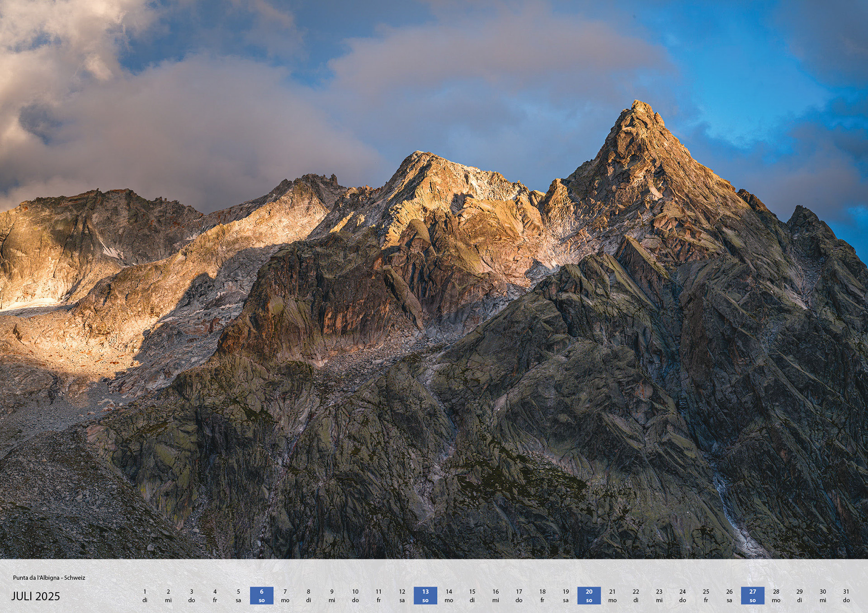This screenshot has width=868, height=613.
Task: Select calendar day 21 (mo)
Action: tap(613, 596)
